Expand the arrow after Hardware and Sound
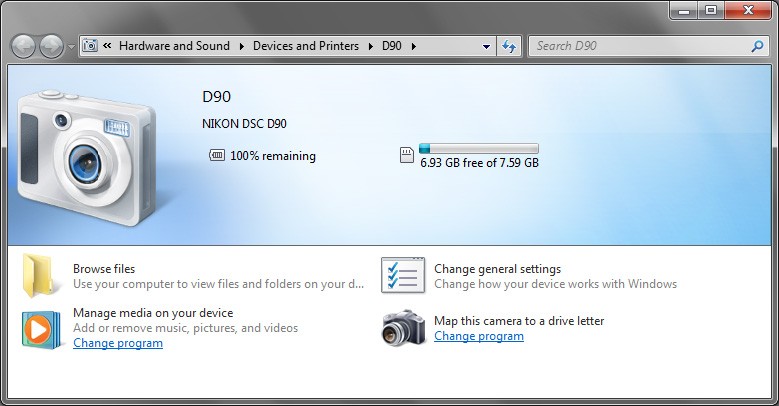The height and width of the screenshot is (406, 779). tap(241, 46)
